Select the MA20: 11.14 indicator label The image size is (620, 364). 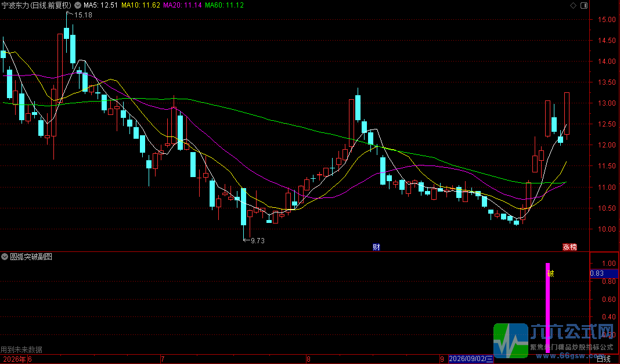click(182, 5)
